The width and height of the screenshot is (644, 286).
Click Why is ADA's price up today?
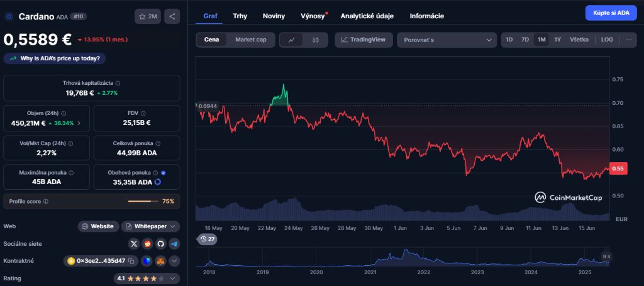coord(55,58)
